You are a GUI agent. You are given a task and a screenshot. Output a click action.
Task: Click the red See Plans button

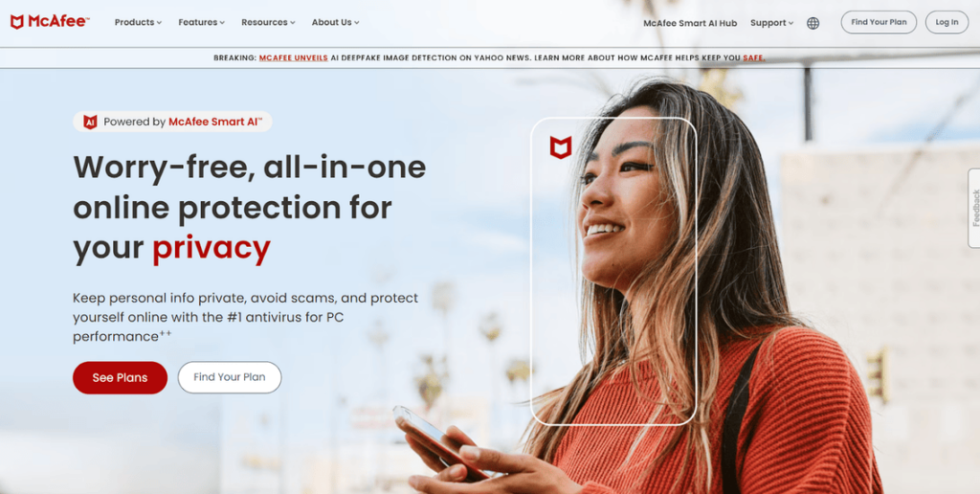(x=120, y=378)
